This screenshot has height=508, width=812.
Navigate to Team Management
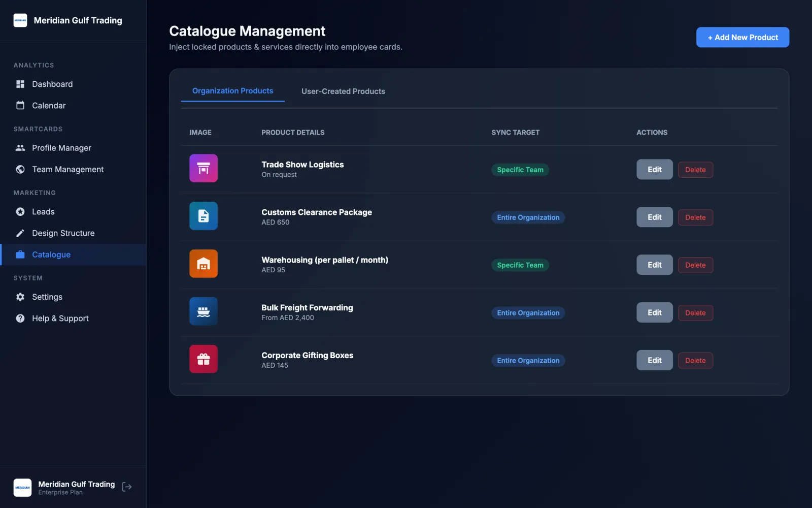(x=73, y=170)
